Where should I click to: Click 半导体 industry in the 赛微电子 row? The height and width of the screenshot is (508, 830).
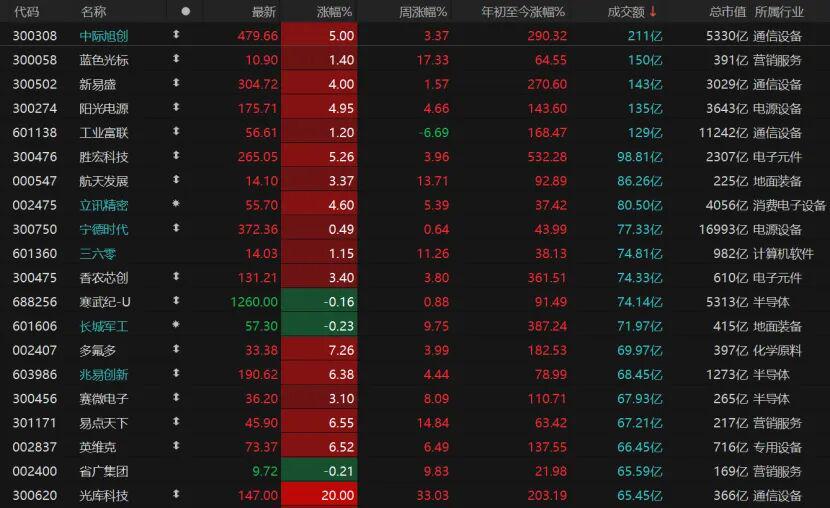click(x=771, y=398)
